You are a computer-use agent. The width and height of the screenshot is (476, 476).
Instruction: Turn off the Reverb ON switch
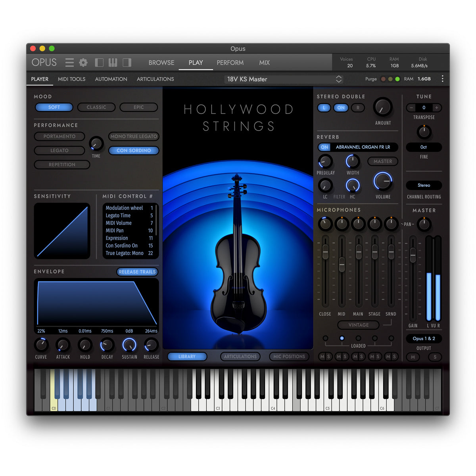[x=324, y=147]
